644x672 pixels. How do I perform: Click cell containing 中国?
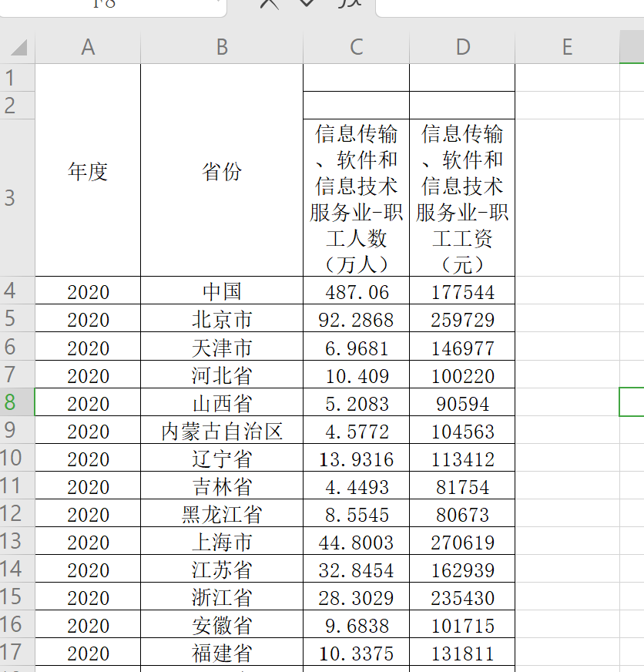(222, 291)
